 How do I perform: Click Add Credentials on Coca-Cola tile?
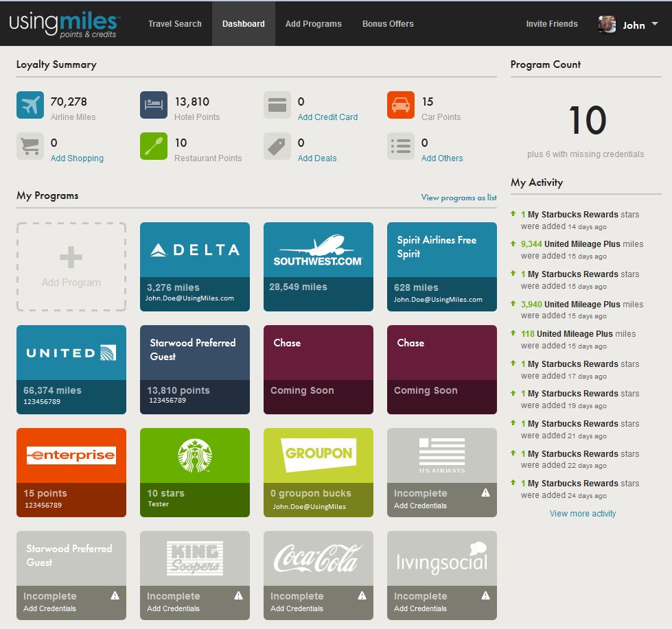click(297, 608)
